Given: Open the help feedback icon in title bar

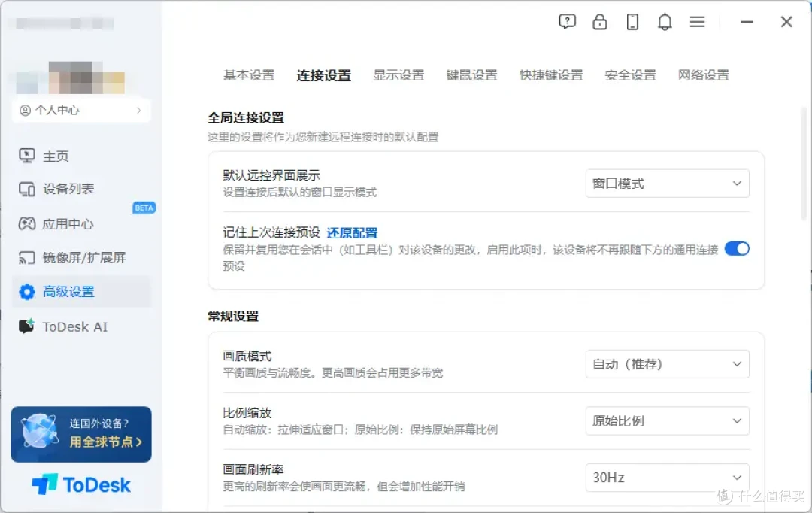Looking at the screenshot, I should (567, 22).
